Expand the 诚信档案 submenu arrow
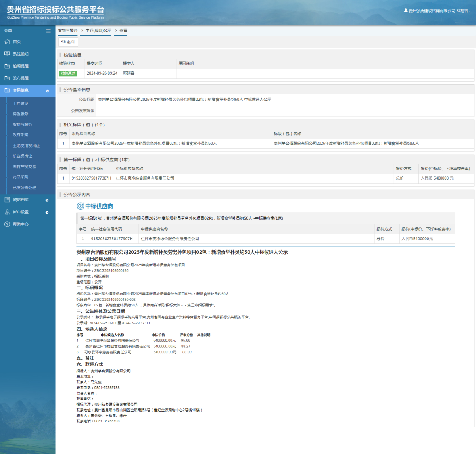 pyautogui.click(x=47, y=200)
